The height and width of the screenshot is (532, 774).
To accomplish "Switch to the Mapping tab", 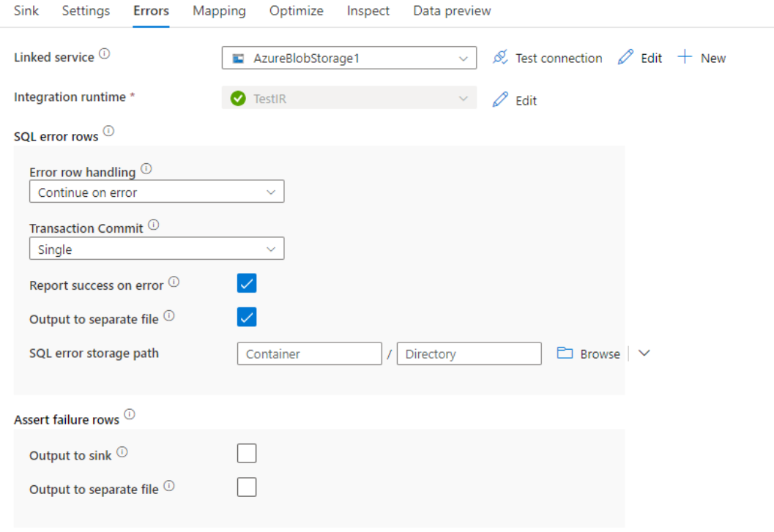I will 219,11.
